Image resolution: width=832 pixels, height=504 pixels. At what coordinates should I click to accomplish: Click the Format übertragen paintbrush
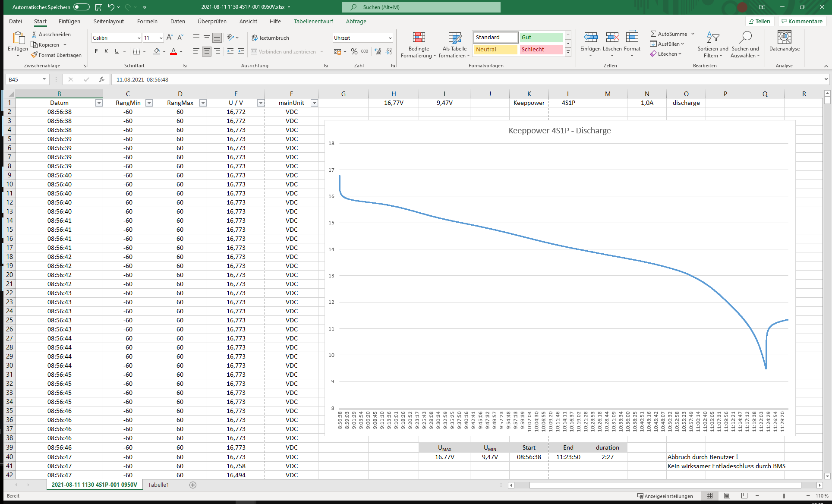34,55
